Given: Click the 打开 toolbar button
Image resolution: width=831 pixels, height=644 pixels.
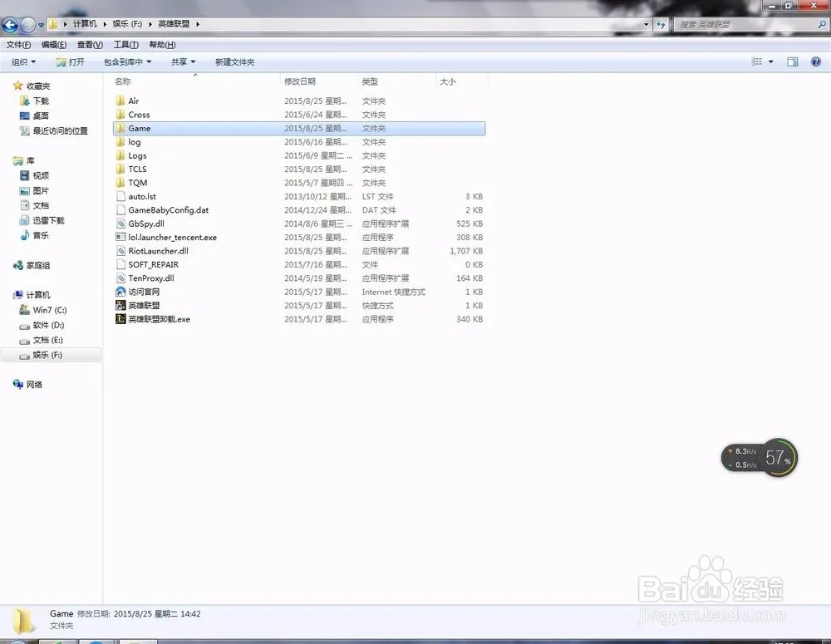Looking at the screenshot, I should click(x=70, y=62).
